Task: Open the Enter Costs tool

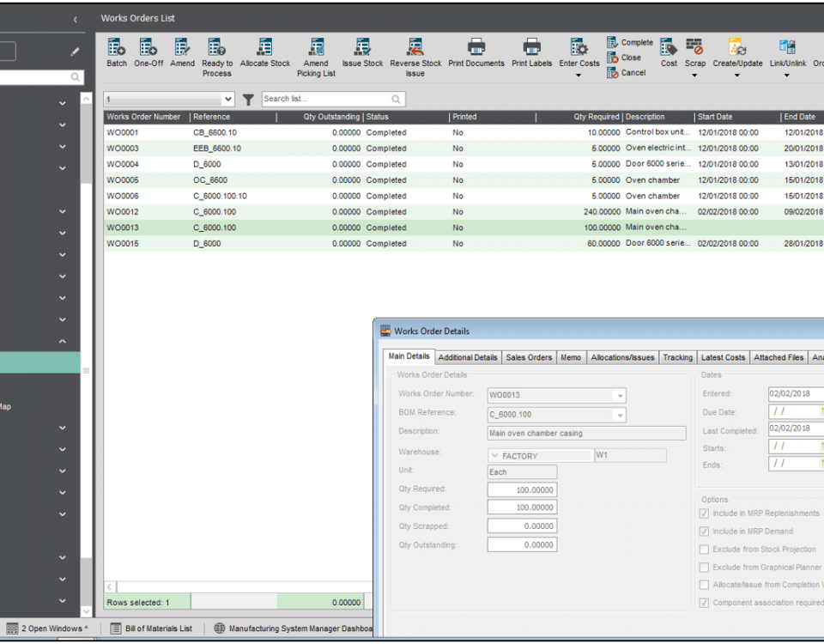Action: [x=579, y=47]
